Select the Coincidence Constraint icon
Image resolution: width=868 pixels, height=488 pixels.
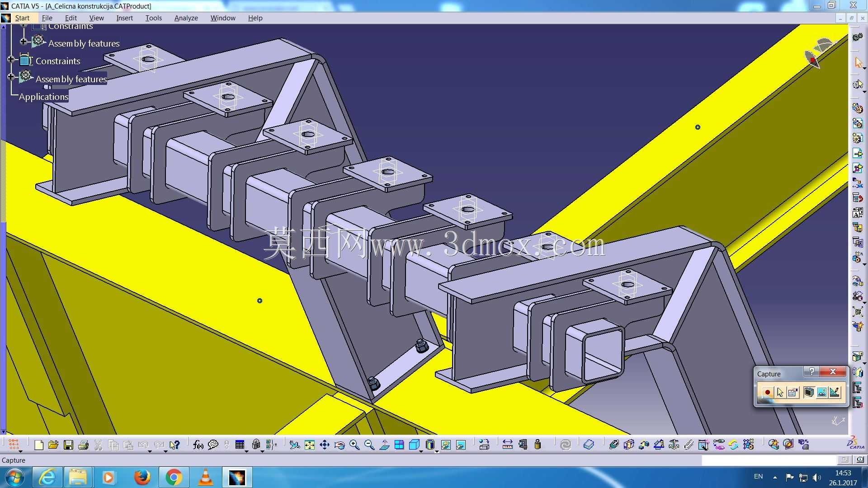[x=614, y=445]
